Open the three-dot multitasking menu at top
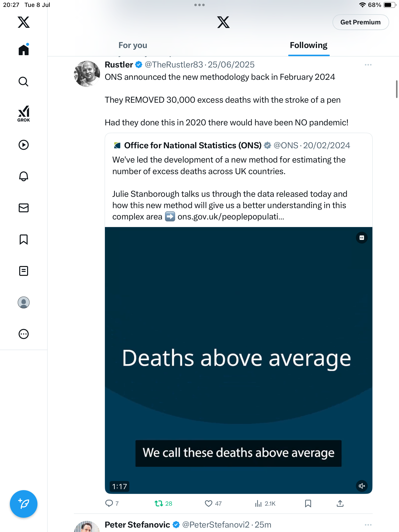The image size is (399, 532). pyautogui.click(x=199, y=5)
